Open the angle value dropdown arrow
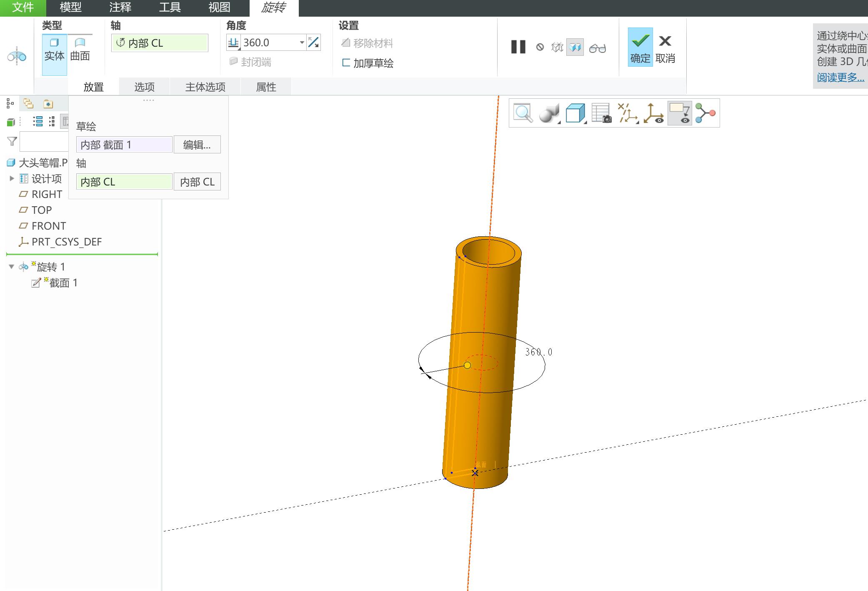Image resolution: width=868 pixels, height=591 pixels. pos(302,43)
